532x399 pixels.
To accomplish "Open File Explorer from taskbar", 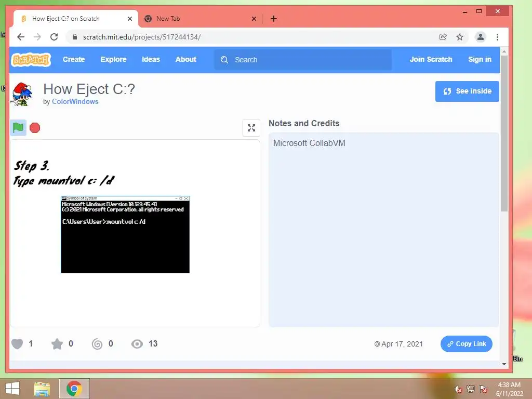I will coord(42,389).
